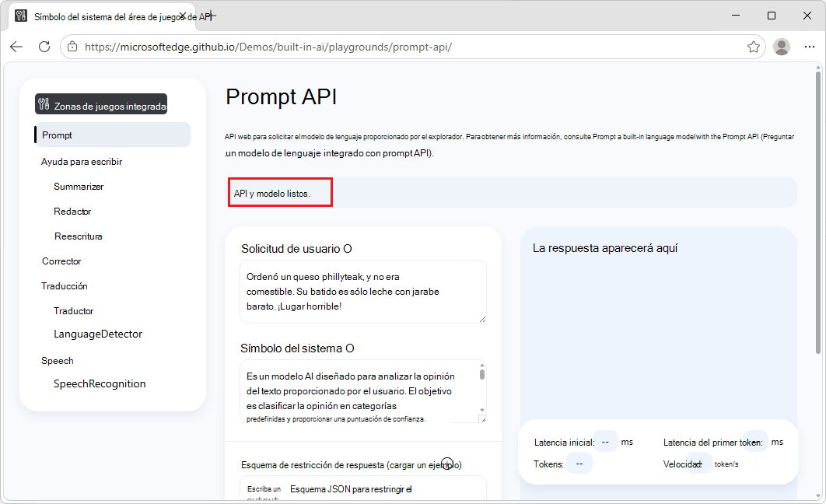826x504 pixels.
Task: Open Traducción section
Action: pyautogui.click(x=65, y=286)
